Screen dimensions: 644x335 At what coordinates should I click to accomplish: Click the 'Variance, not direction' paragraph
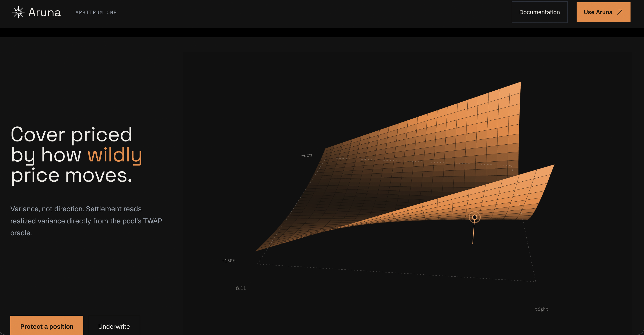86,221
